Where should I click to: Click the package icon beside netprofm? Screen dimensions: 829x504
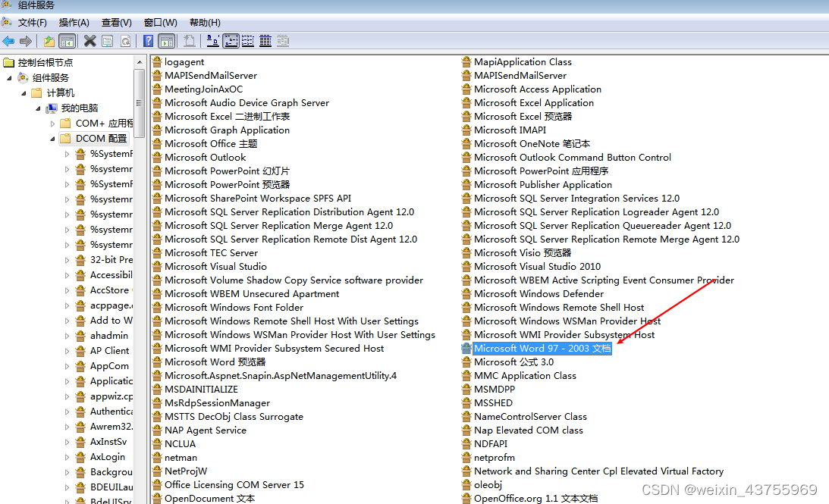466,458
